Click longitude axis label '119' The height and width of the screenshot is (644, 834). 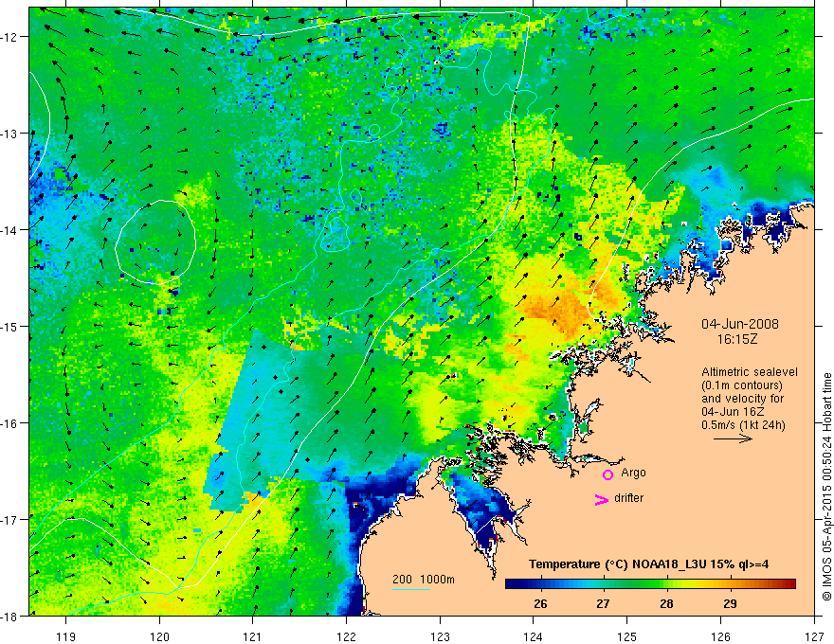pos(66,637)
